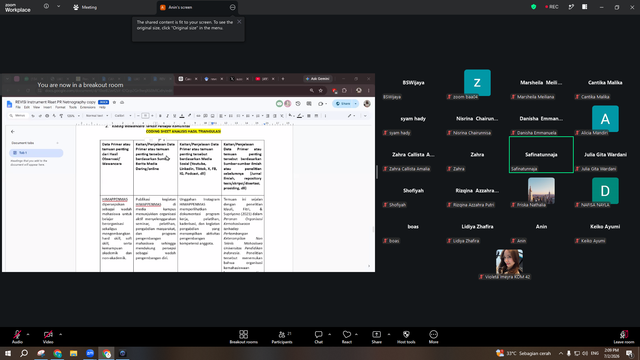640x360 pixels.
Task: Click Ask Gemini in shared browser
Action: coord(318,79)
